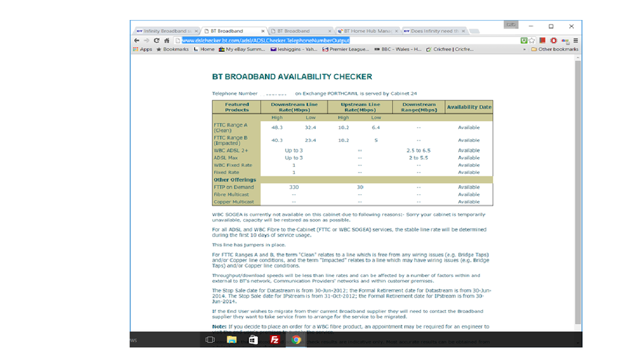Click the FTTC Range A (Clean) row label
This screenshot has width=644, height=362.
[230, 128]
